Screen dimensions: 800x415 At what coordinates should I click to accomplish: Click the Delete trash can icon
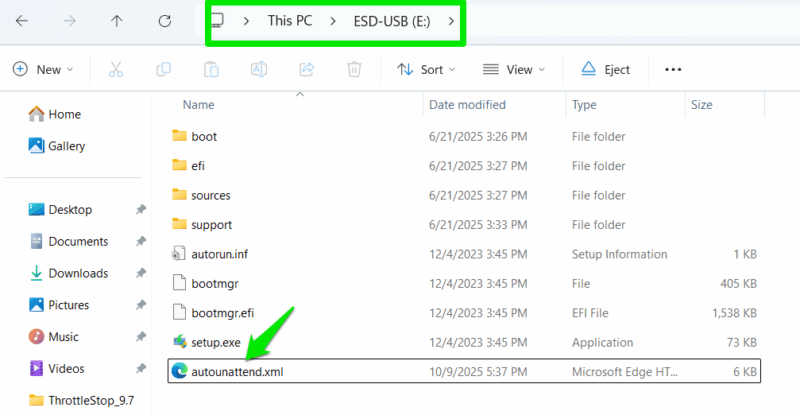tap(354, 69)
